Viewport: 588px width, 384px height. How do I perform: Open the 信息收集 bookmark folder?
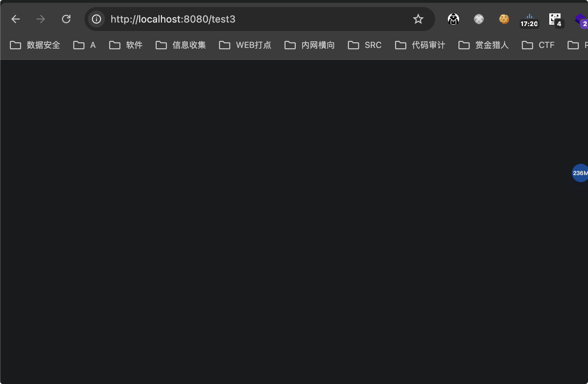tap(181, 45)
